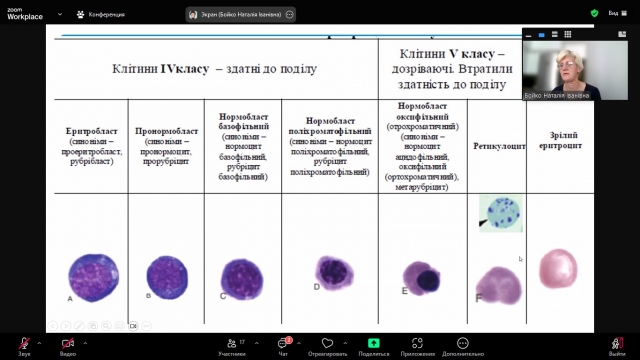Click the heading 'Клітини IVкласу – здатні до поділу'

pyautogui.click(x=214, y=69)
